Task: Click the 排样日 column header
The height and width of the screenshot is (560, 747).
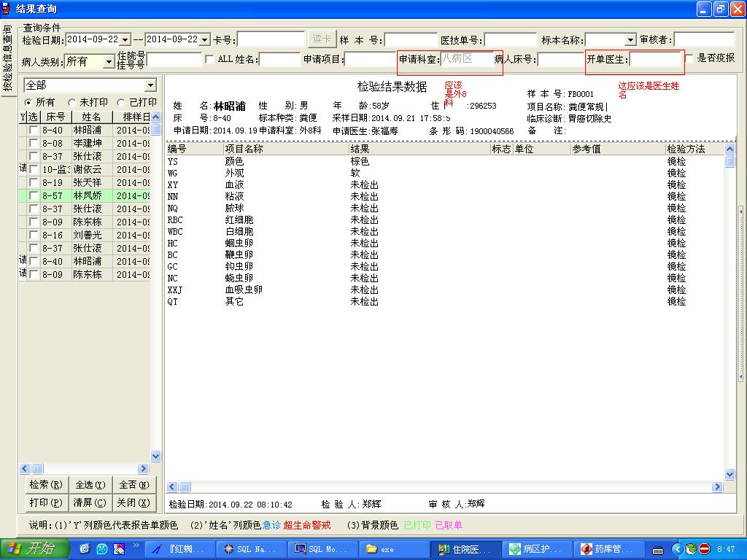Action: click(x=131, y=117)
